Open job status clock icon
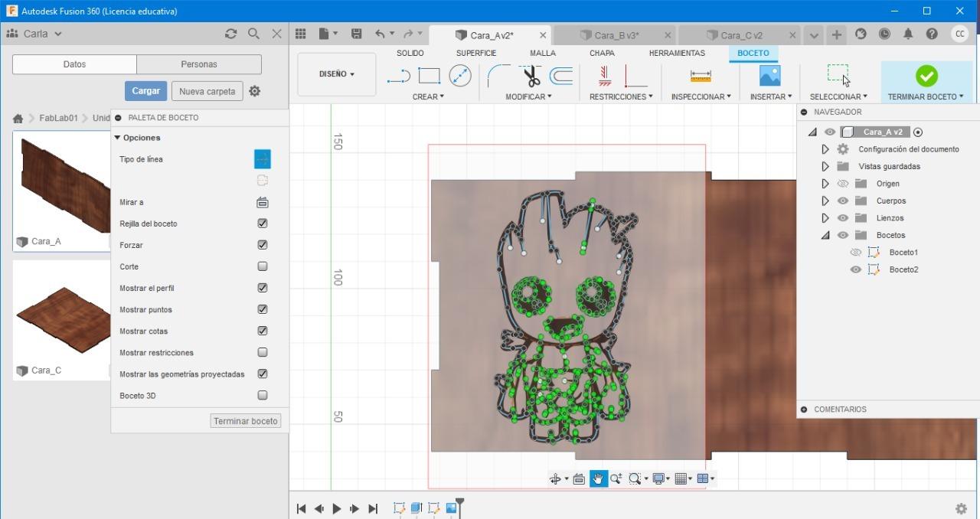The image size is (980, 519). click(884, 34)
